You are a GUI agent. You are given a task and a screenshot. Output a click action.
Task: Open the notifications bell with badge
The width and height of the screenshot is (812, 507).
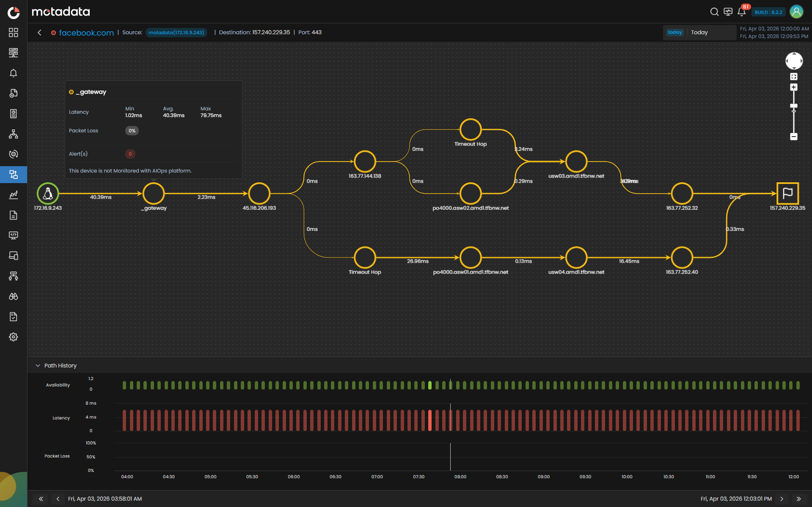coord(741,12)
